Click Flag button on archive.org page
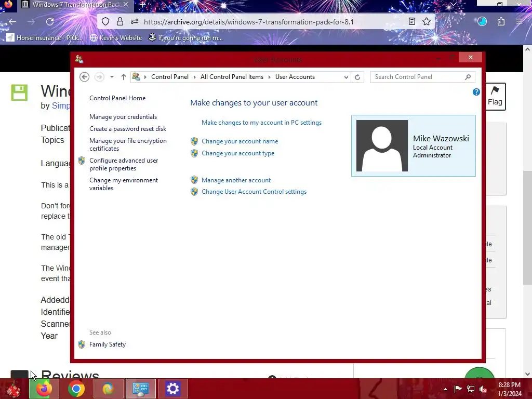Screen dimensions: 532x399 coord(495,96)
